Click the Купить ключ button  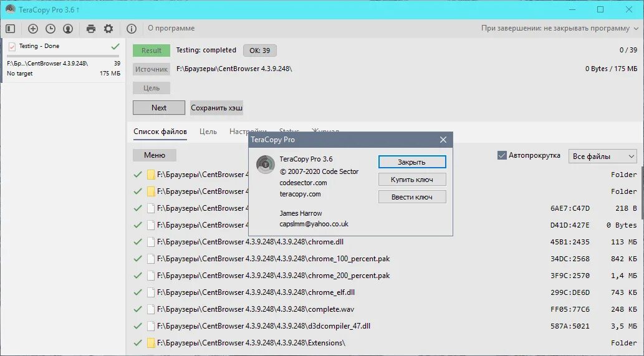[x=412, y=180]
